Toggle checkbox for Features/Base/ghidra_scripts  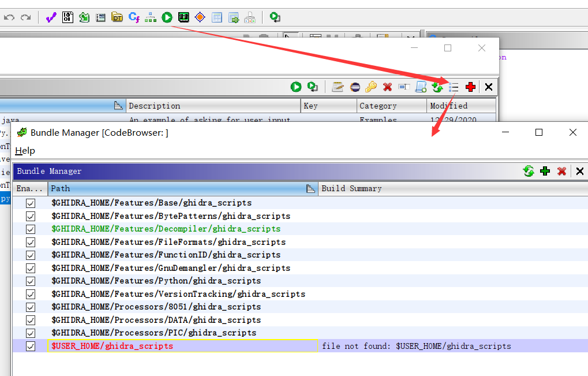coord(31,203)
